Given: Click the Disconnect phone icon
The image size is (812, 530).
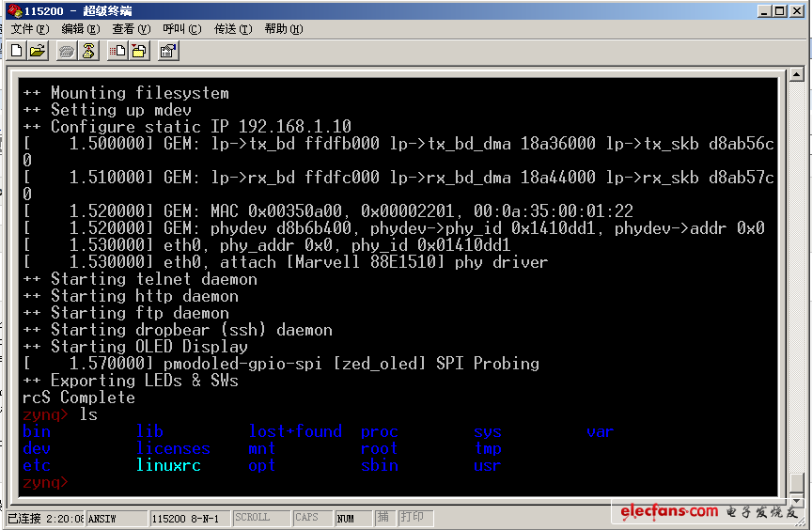Looking at the screenshot, I should [88, 51].
